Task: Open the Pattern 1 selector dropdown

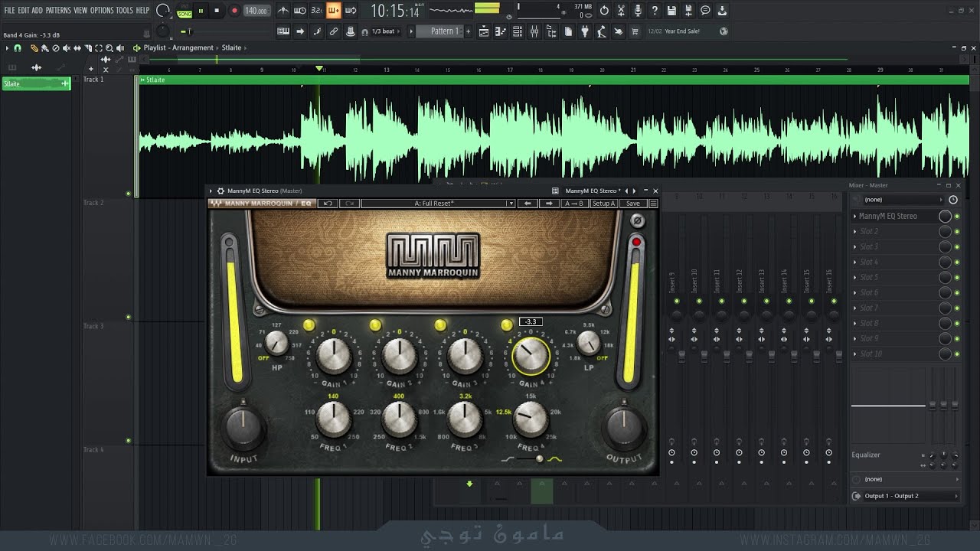Action: click(444, 31)
